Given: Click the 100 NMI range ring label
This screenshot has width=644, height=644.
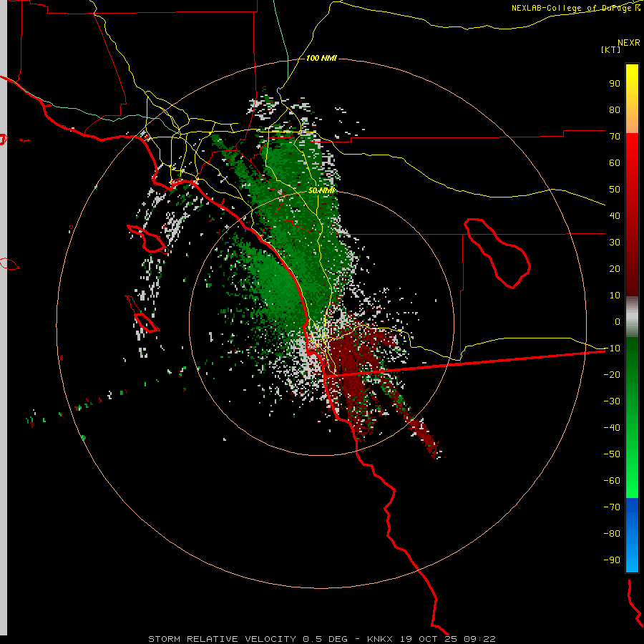Looking at the screenshot, I should pos(321,59).
